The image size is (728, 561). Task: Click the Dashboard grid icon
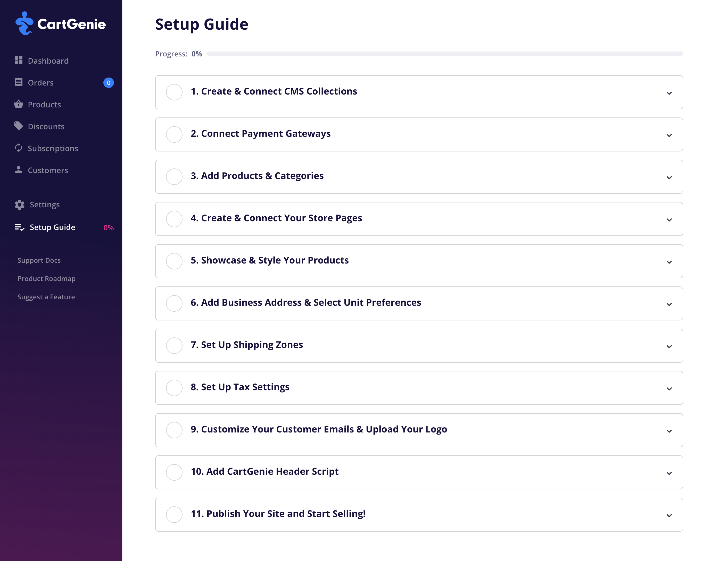pyautogui.click(x=19, y=60)
